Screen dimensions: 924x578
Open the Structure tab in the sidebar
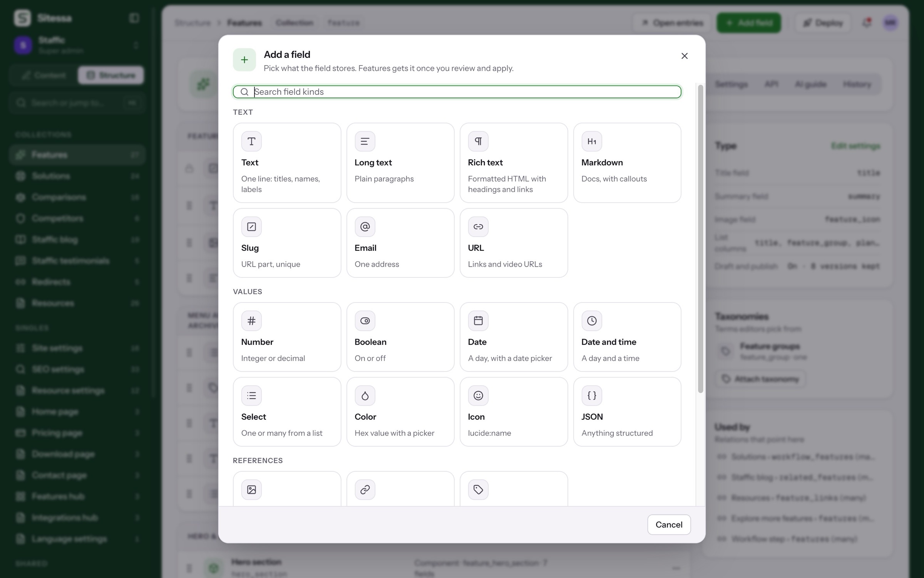pyautogui.click(x=111, y=75)
